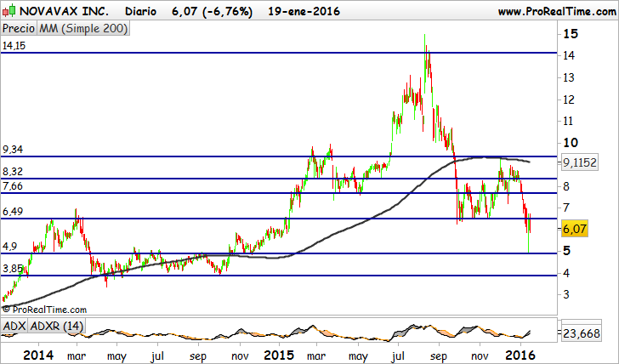Screen dimensions: 619x364
Task: Click the 5 price axis label
Action: (566, 251)
